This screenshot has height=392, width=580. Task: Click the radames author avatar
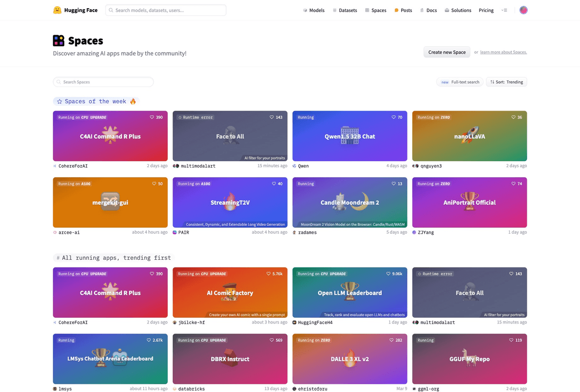click(294, 232)
